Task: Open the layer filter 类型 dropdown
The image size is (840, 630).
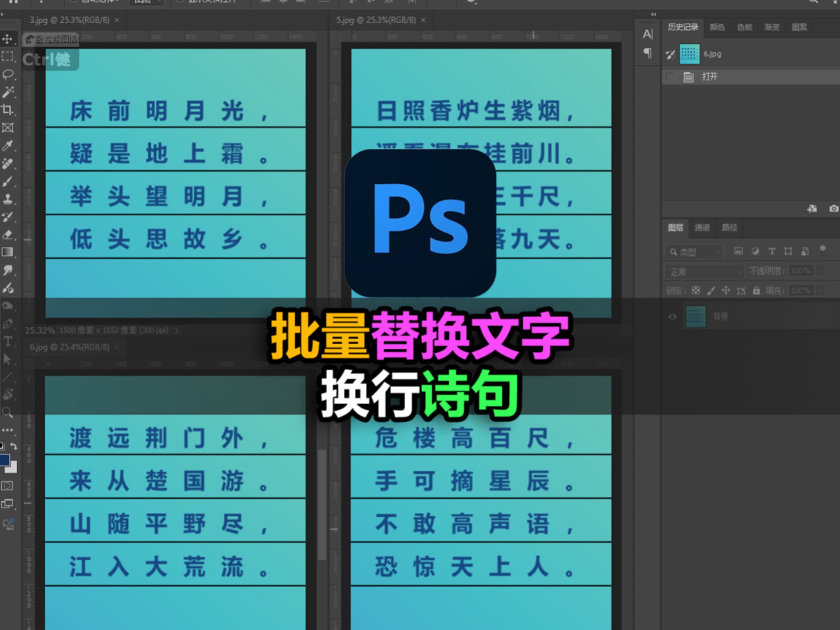Action: coord(693,252)
